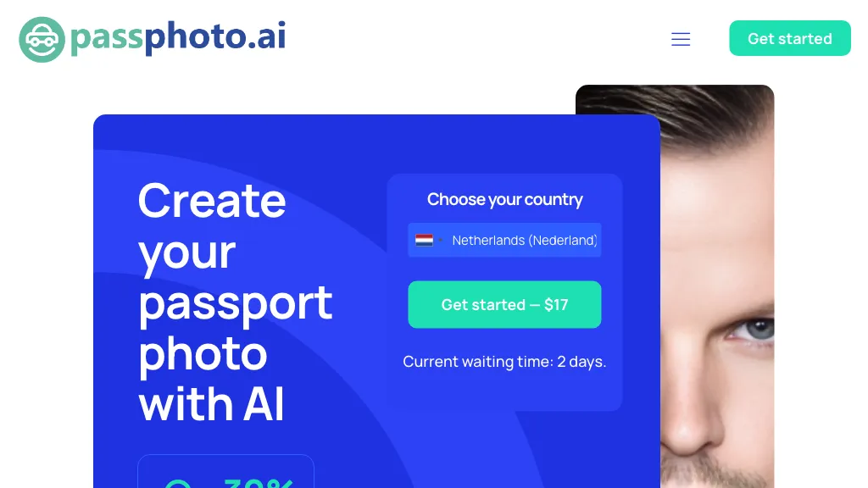The width and height of the screenshot is (868, 488).
Task: Click the word 'Create' in the headline
Action: [212, 201]
